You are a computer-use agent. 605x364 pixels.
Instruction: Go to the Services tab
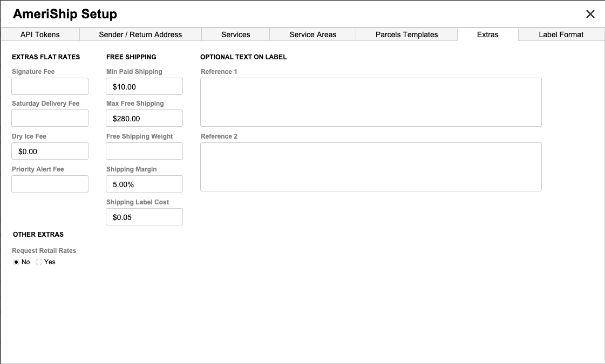click(x=236, y=35)
